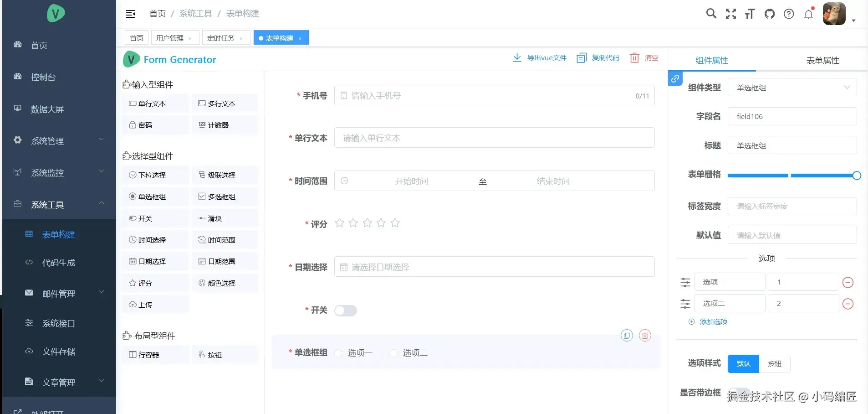Image resolution: width=868 pixels, height=414 pixels.
Task: Collapse the sidebar with the hamburger icon
Action: [131, 14]
